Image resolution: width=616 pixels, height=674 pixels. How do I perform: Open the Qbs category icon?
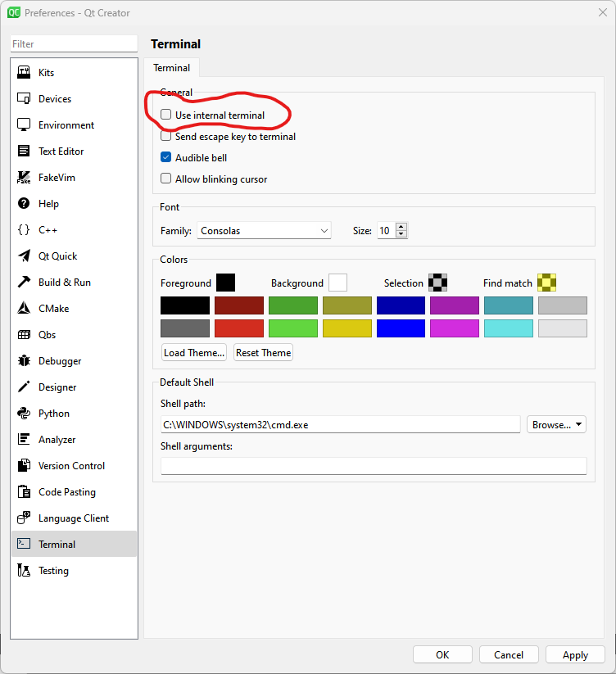[24, 334]
